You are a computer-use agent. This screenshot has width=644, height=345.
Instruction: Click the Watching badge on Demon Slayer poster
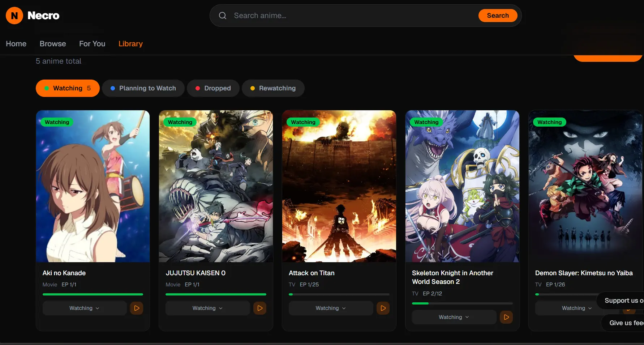[549, 122]
